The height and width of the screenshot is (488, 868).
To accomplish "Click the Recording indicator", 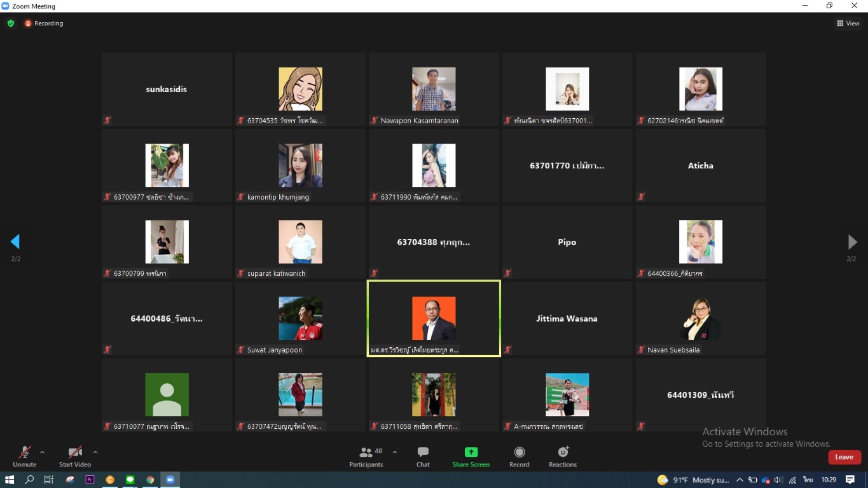I will pos(44,24).
